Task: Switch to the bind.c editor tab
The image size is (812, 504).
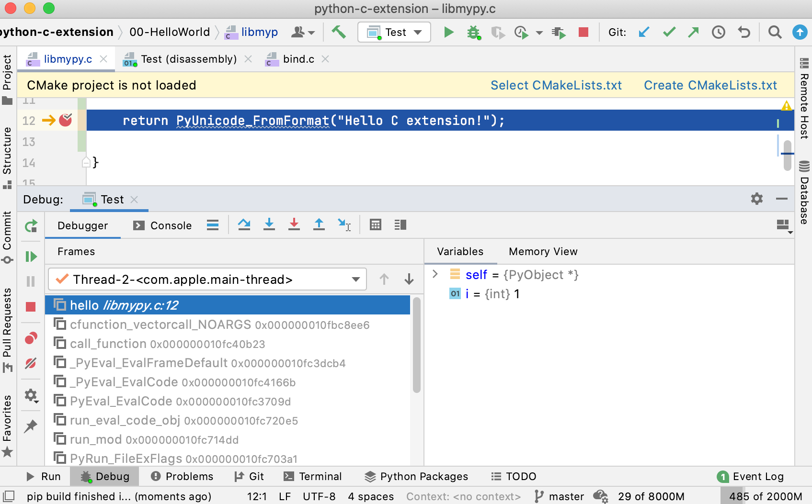Action: [x=298, y=59]
